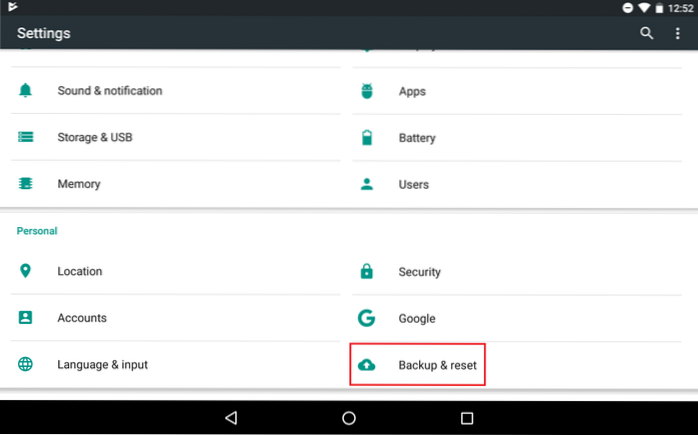Screen dimensions: 698x435
Task: Tap the Location pin icon
Action: tap(26, 271)
